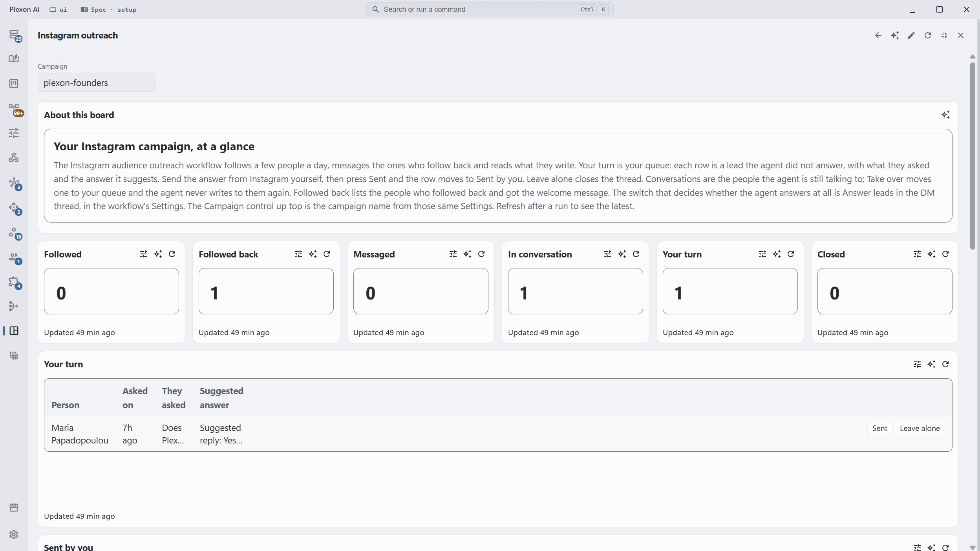The width and height of the screenshot is (980, 551).
Task: Open the sidebar icon with badge 5
Action: tap(15, 208)
